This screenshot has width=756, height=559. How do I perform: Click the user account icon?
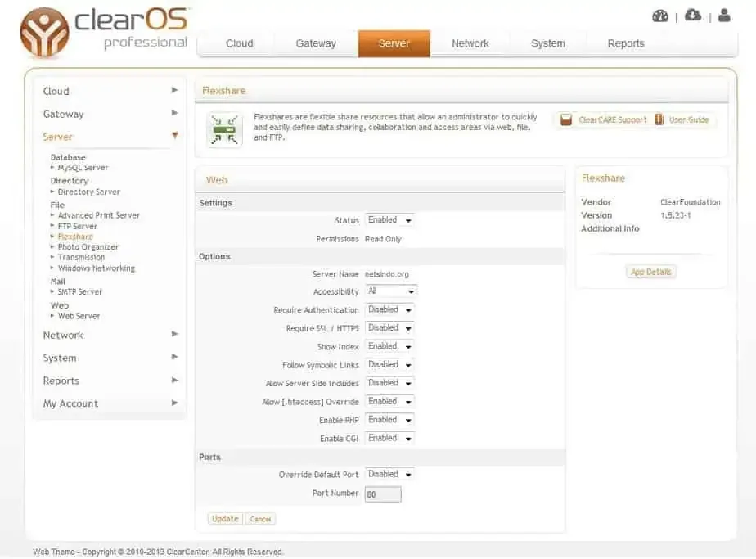(x=724, y=16)
